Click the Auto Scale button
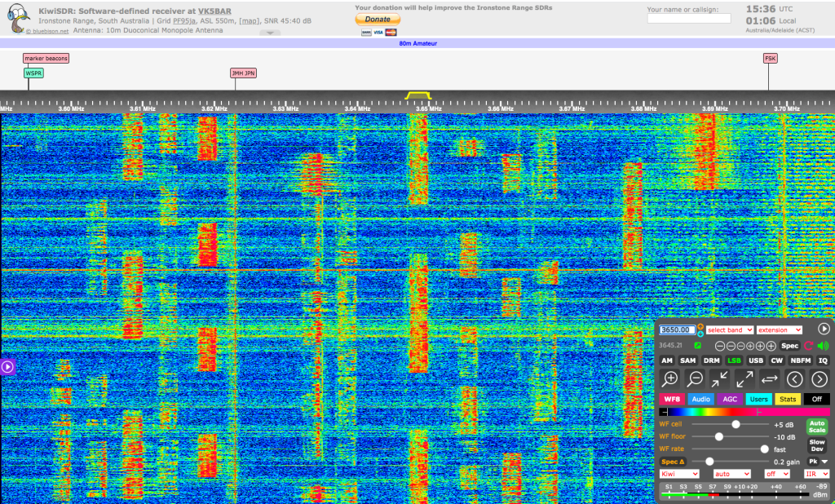835x504 pixels. (x=816, y=427)
